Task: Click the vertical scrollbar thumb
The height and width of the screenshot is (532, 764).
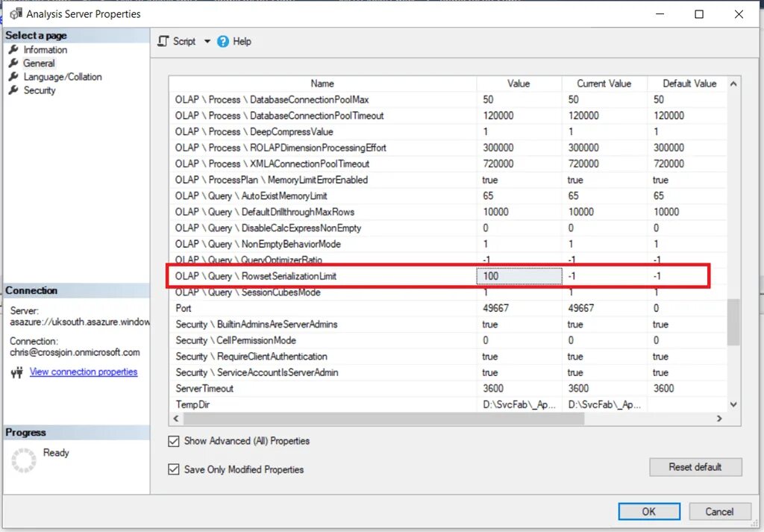Action: point(733,322)
